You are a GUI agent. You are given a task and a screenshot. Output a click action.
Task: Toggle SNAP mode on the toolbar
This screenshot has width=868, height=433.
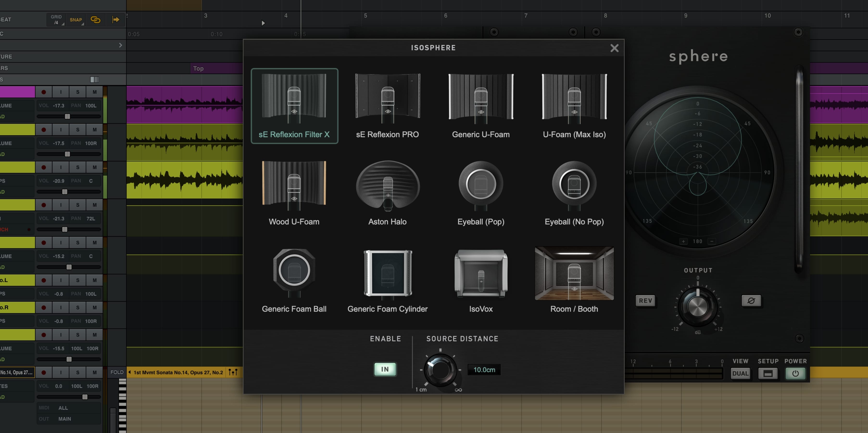[76, 19]
